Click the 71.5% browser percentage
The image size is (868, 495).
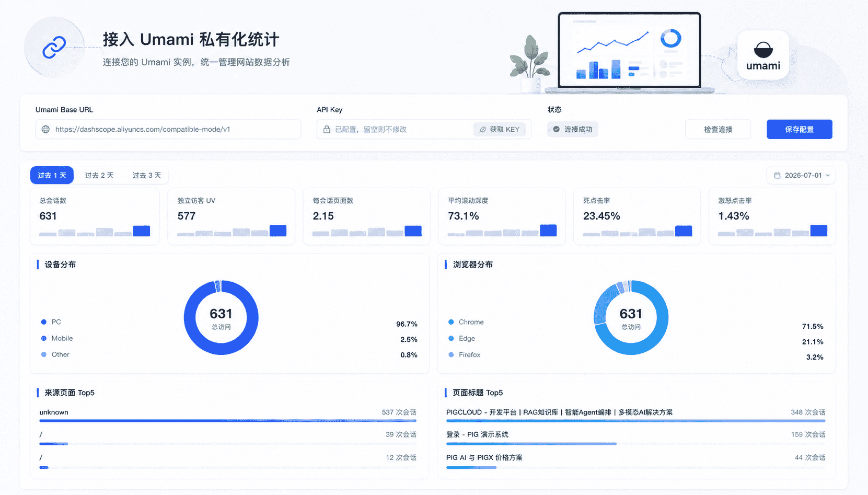(x=813, y=326)
